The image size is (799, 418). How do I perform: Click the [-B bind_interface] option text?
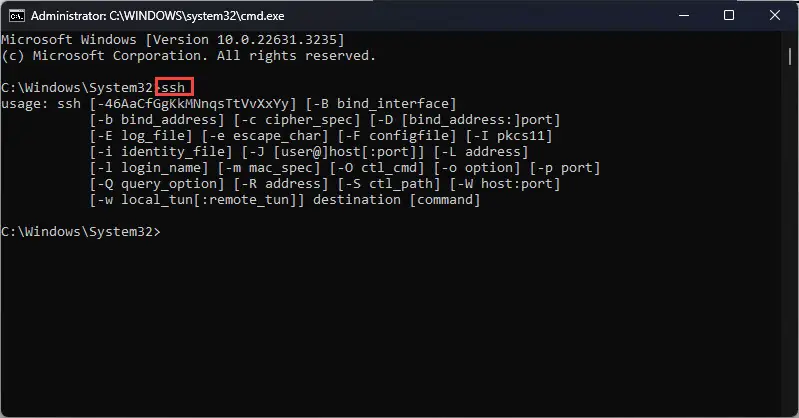(381, 104)
